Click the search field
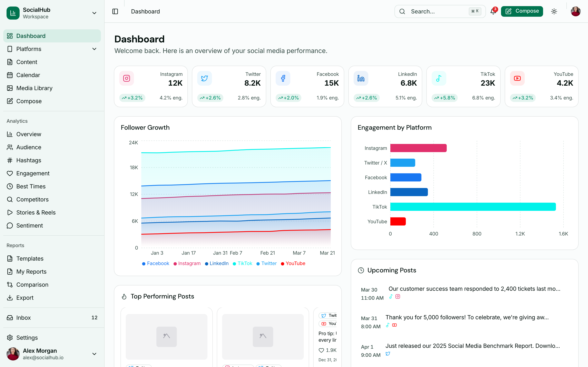 click(440, 11)
